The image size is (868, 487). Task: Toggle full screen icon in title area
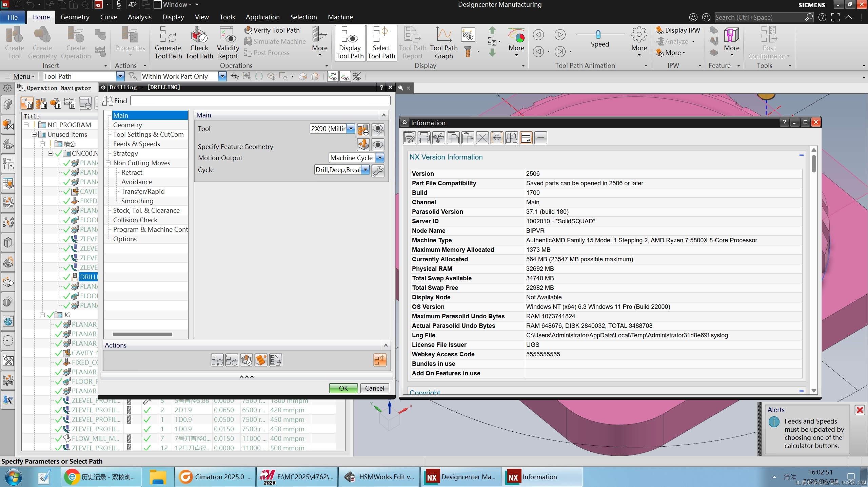click(835, 17)
